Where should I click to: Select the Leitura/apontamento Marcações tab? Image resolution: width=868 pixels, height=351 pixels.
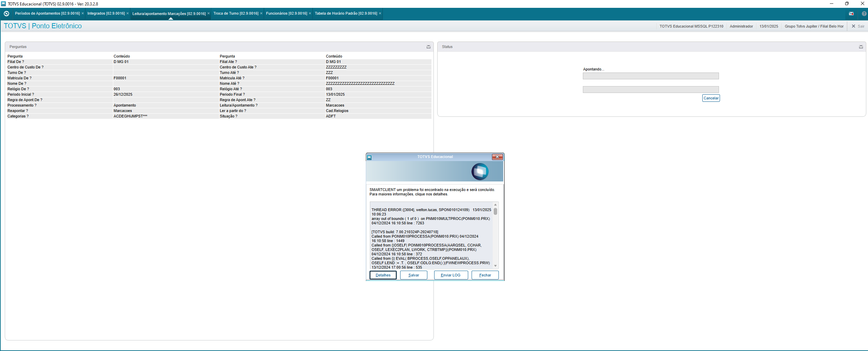[169, 14]
